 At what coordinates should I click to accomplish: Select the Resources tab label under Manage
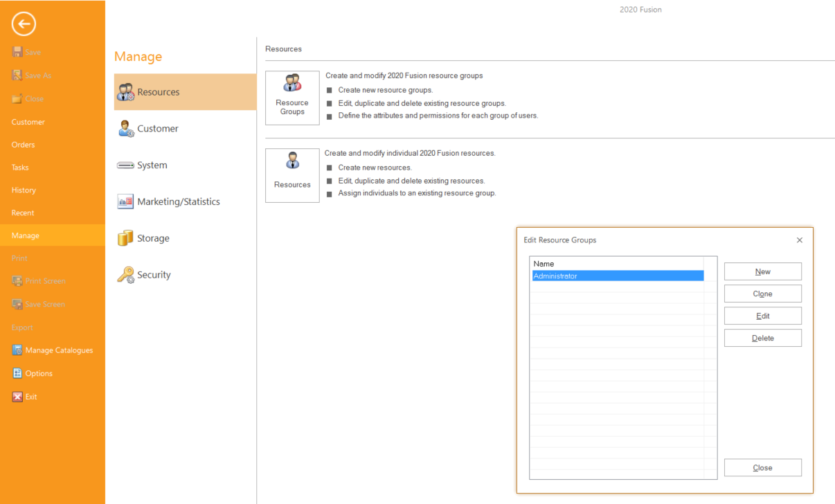(x=159, y=92)
